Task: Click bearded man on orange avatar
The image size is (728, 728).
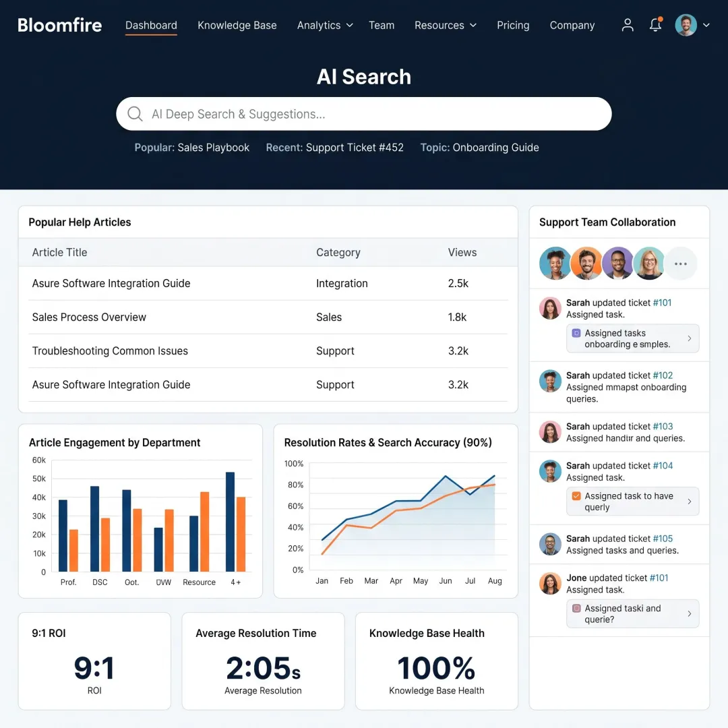Action: [x=586, y=264]
